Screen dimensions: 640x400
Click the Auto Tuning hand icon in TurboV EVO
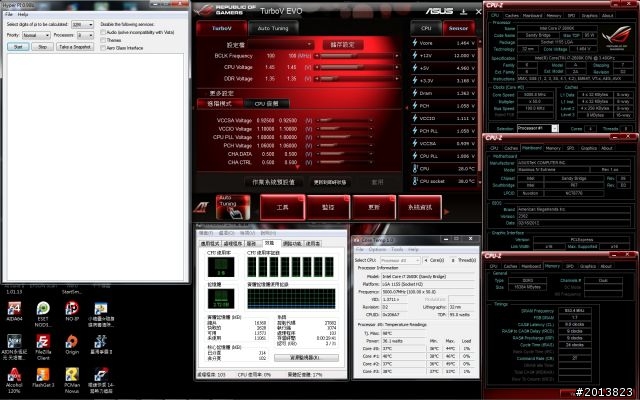233,207
